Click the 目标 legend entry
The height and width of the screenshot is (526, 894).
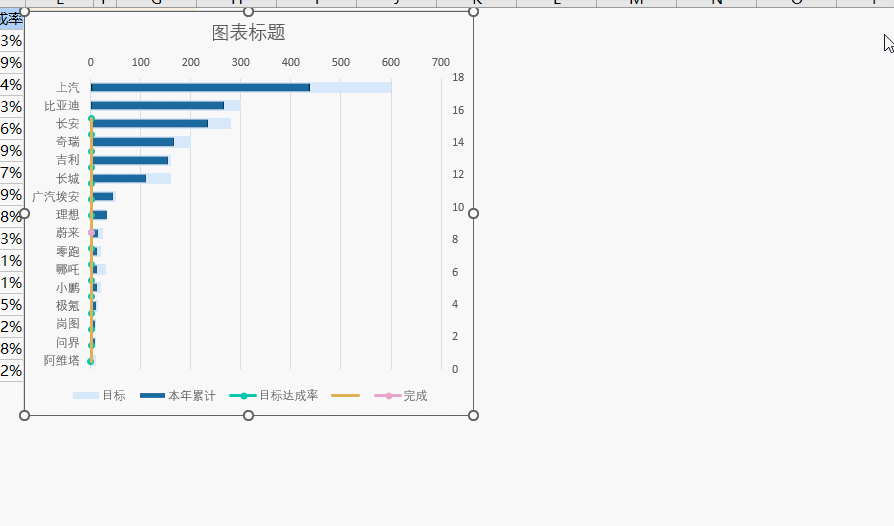tap(99, 395)
